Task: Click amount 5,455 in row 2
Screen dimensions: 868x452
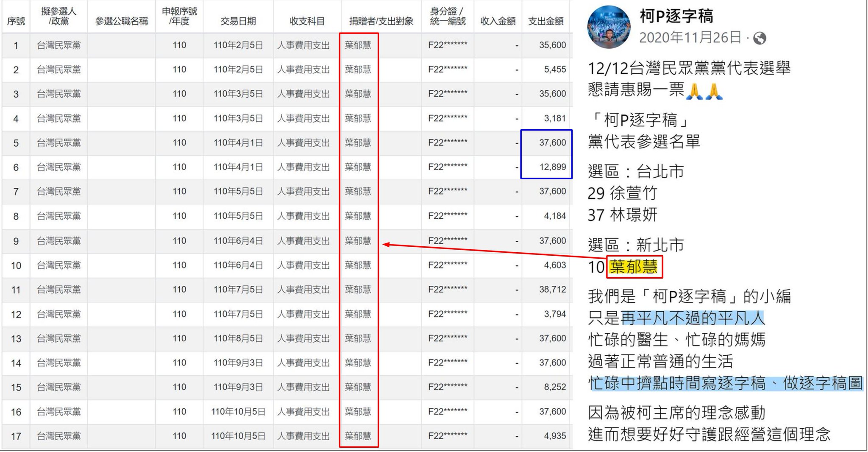Action: pyautogui.click(x=555, y=69)
